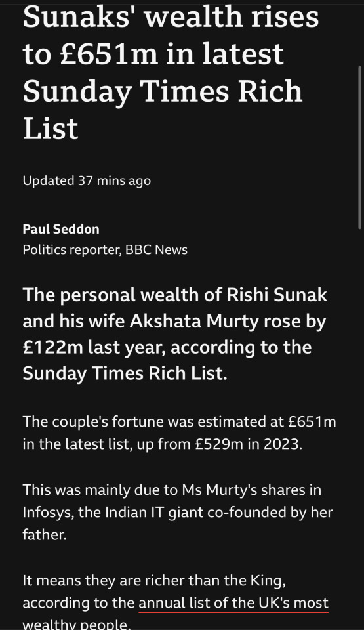Viewport: 364px width, 630px height.
Task: Click the underlined 'annual list of the UK's most' link
Action: tap(233, 603)
